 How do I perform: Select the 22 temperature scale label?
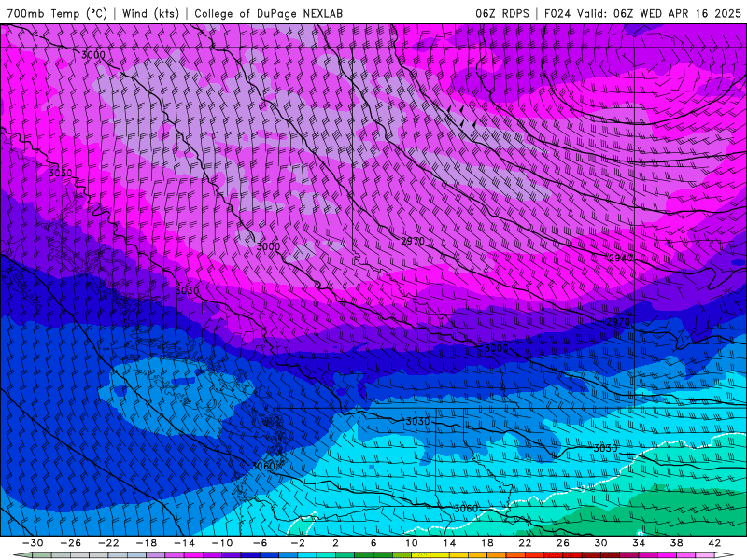(x=525, y=543)
